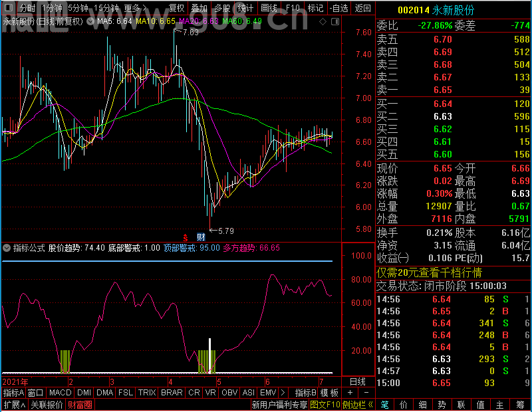532x412 pixels.
Task: Switch indicator to BRAR
Action: tap(172, 393)
